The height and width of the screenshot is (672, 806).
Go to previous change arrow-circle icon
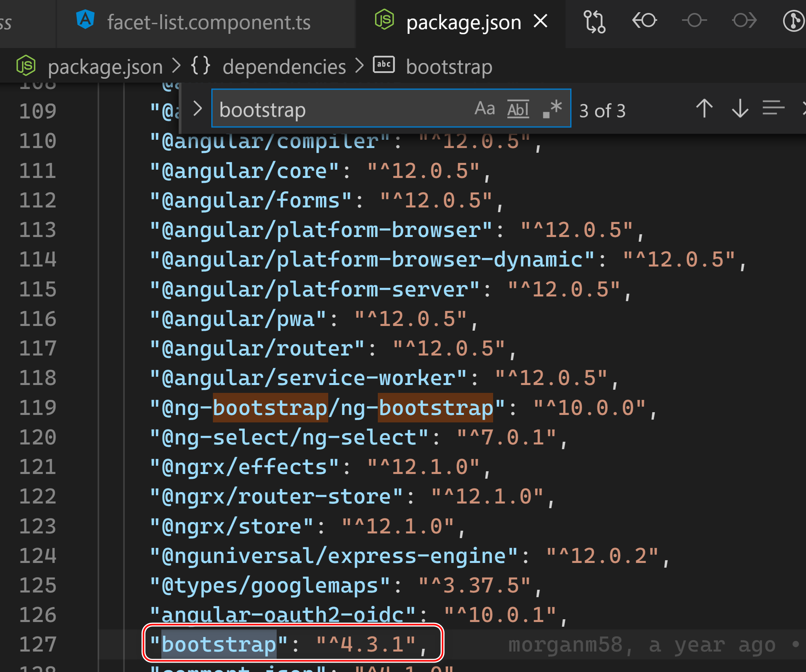coord(644,20)
